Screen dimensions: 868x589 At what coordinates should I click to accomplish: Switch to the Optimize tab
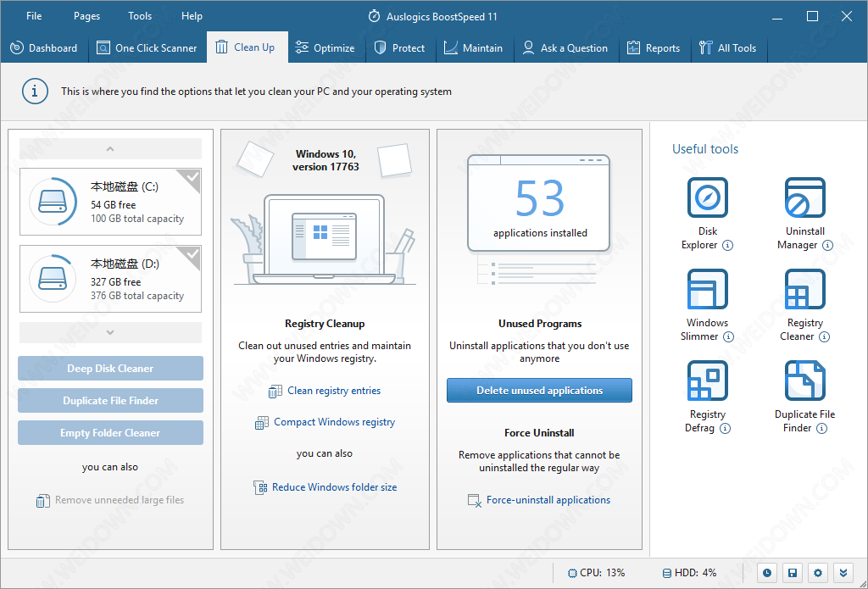326,47
